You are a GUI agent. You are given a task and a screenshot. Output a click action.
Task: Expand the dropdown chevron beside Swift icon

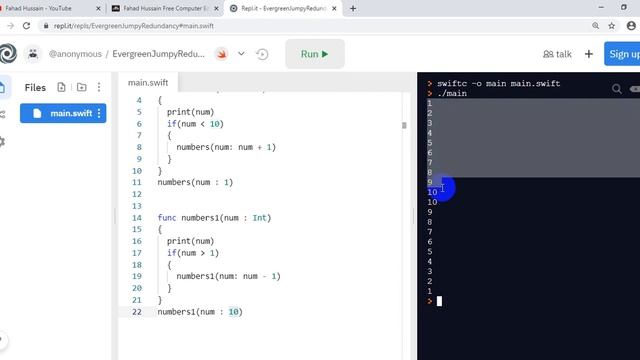tap(241, 54)
